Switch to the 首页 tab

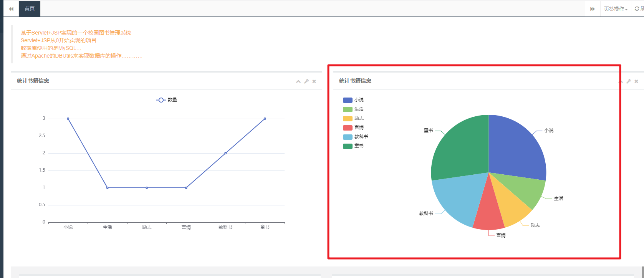click(x=30, y=8)
